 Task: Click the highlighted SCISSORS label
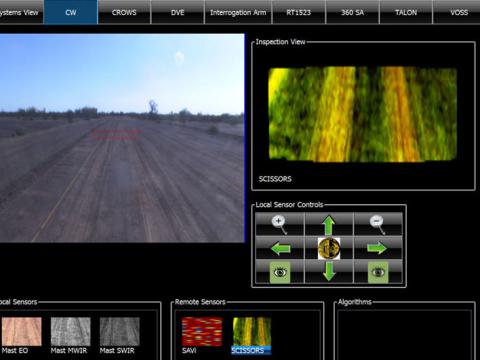click(x=251, y=350)
